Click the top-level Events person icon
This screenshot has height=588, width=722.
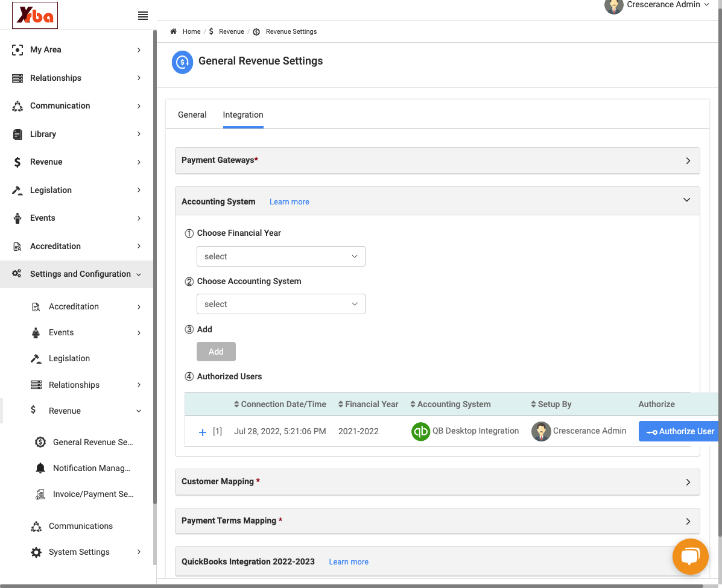(x=17, y=218)
